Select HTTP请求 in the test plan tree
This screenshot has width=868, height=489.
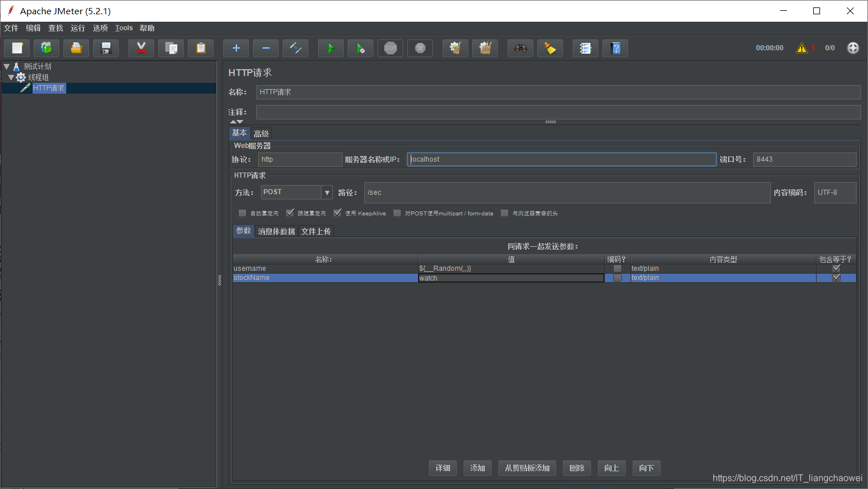[x=49, y=88]
